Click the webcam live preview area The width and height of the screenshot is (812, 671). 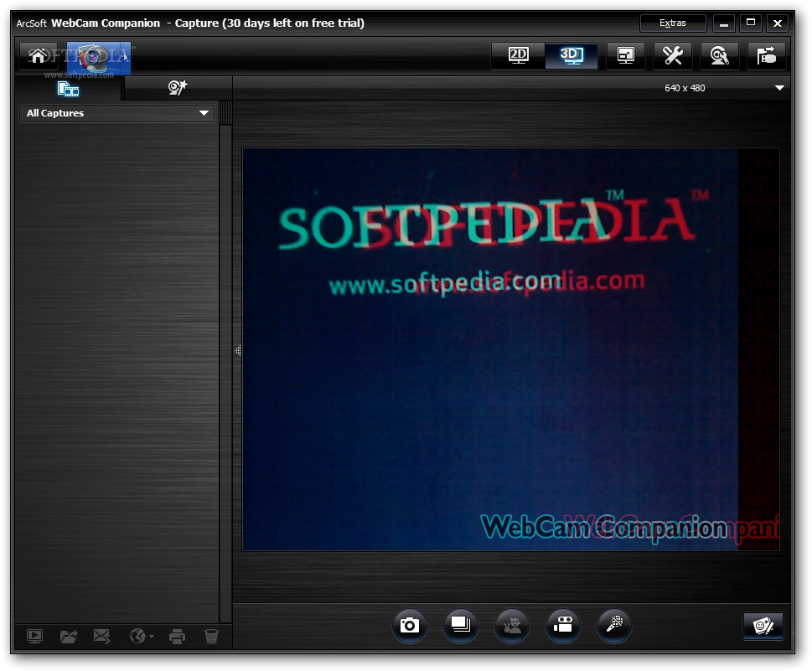tap(510, 349)
